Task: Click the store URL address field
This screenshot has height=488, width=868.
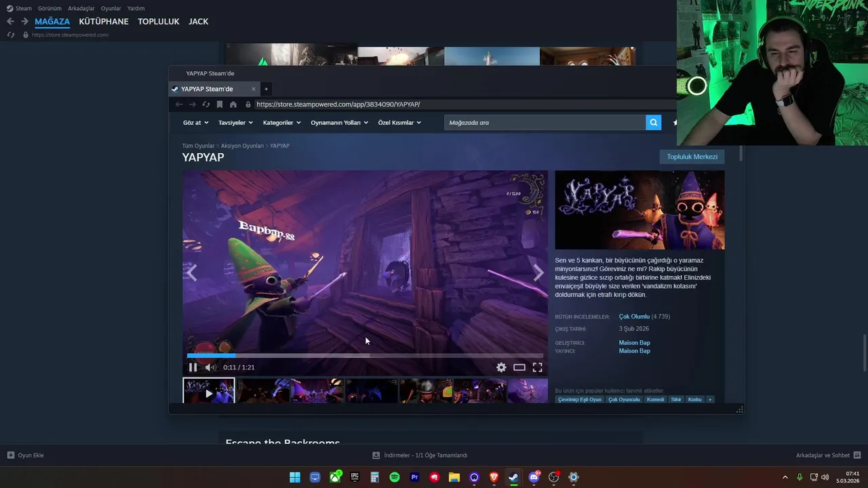Action: click(465, 104)
